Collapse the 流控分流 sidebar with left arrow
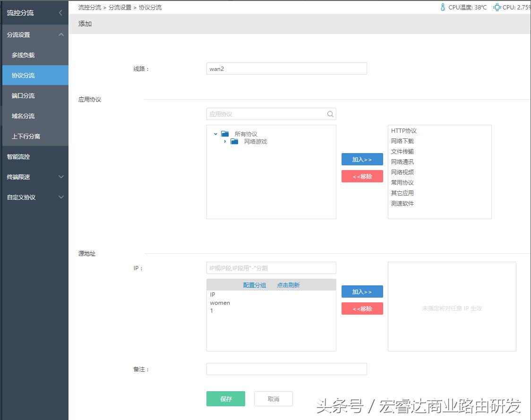Screen dimensions: 531x420 tap(60, 13)
